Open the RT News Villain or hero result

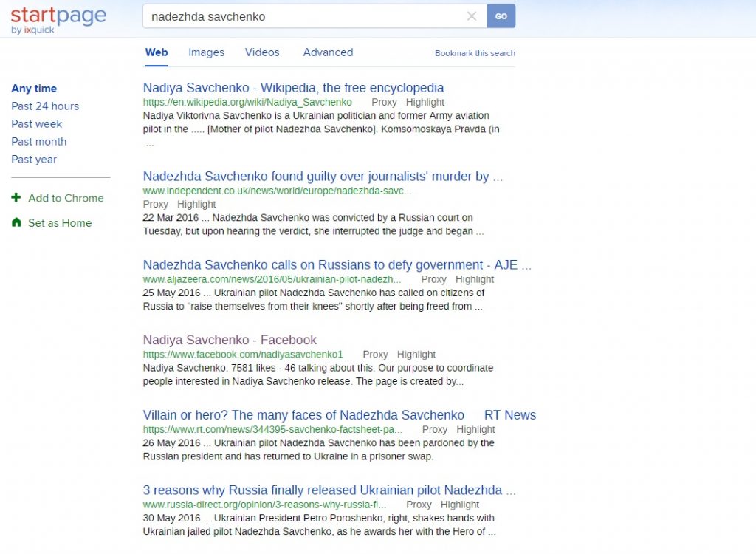coord(303,415)
